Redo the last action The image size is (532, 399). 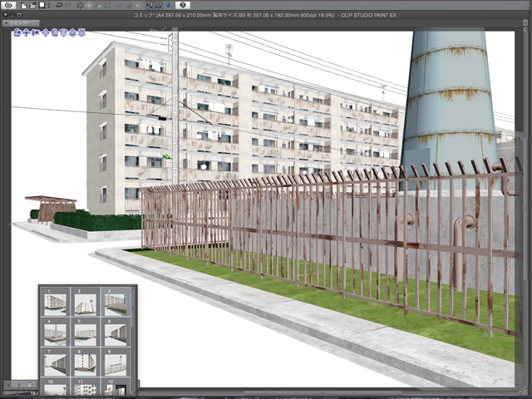[68, 6]
